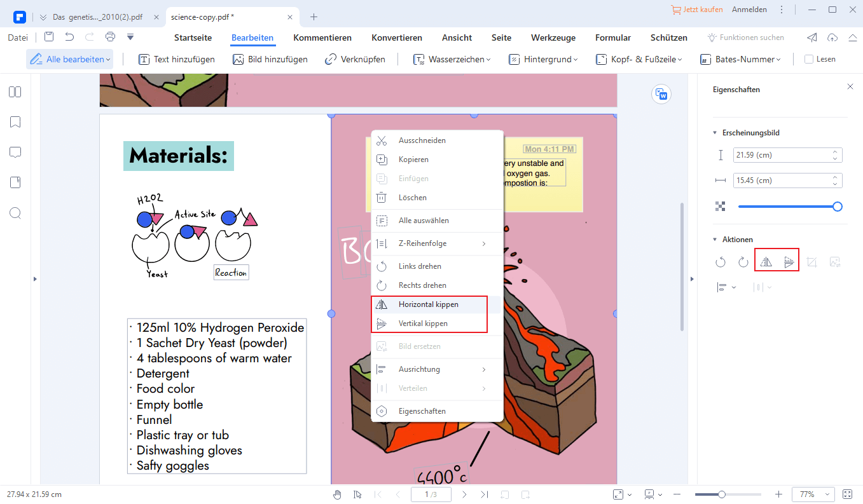Click flip horizontal icon in Aktionen panel

pos(766,262)
